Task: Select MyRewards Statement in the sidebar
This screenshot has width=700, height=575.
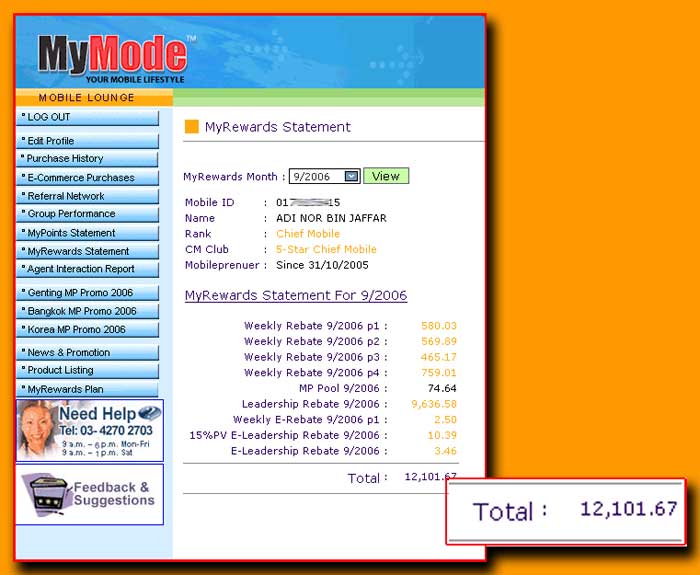Action: coord(87,251)
